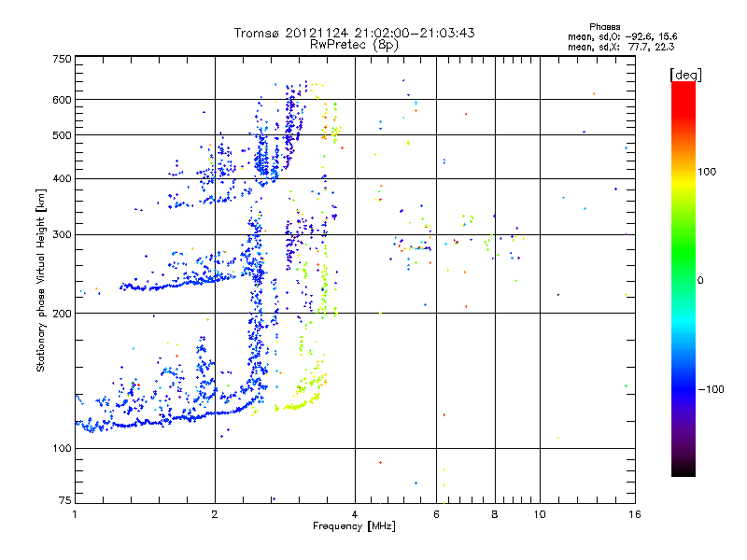Click the 'Frequency [MHz]' x-axis label

pos(354,526)
